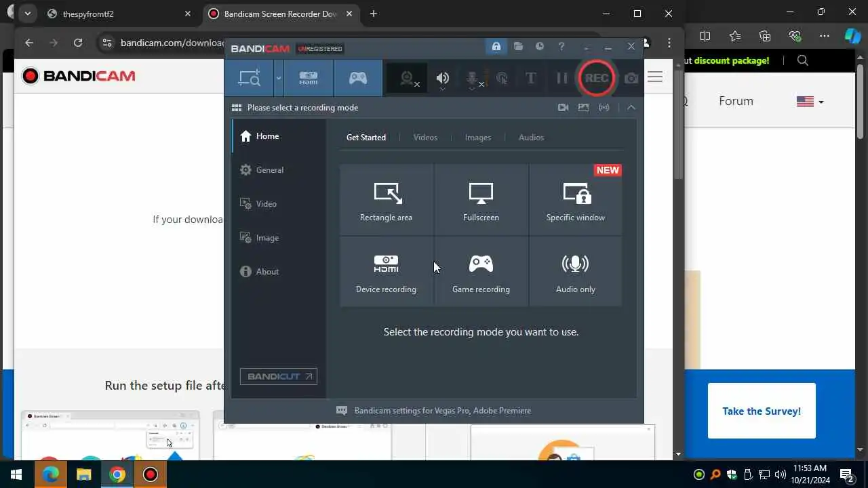Toggle the webcam overlay in Bandicam toolbar
The image size is (868, 488).
tap(408, 79)
